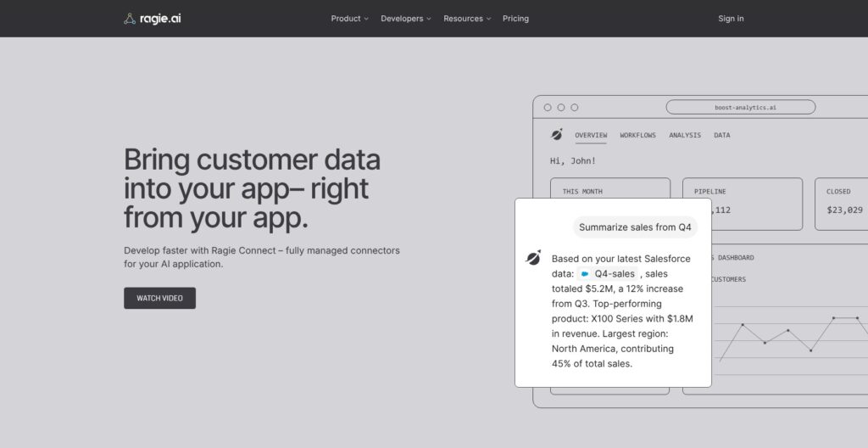Click the 'Hi, John!' greeting
The height and width of the screenshot is (448, 868).
click(x=573, y=161)
